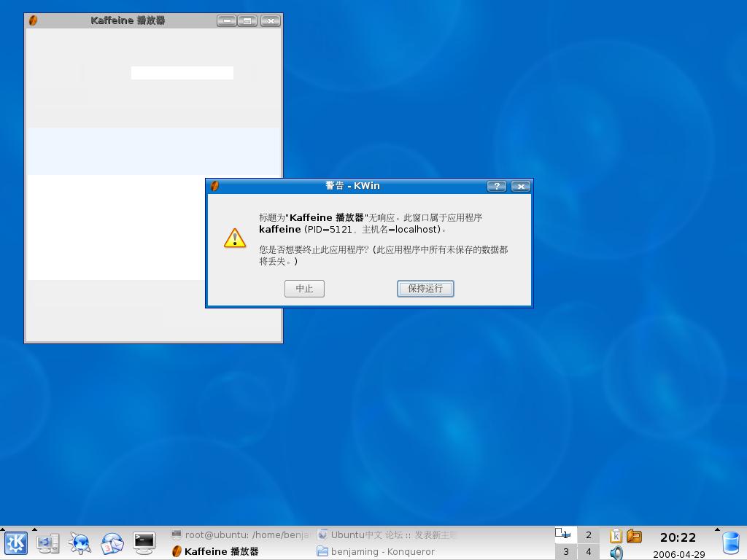
Task: Click the right panel hide arrow
Action: point(718,529)
